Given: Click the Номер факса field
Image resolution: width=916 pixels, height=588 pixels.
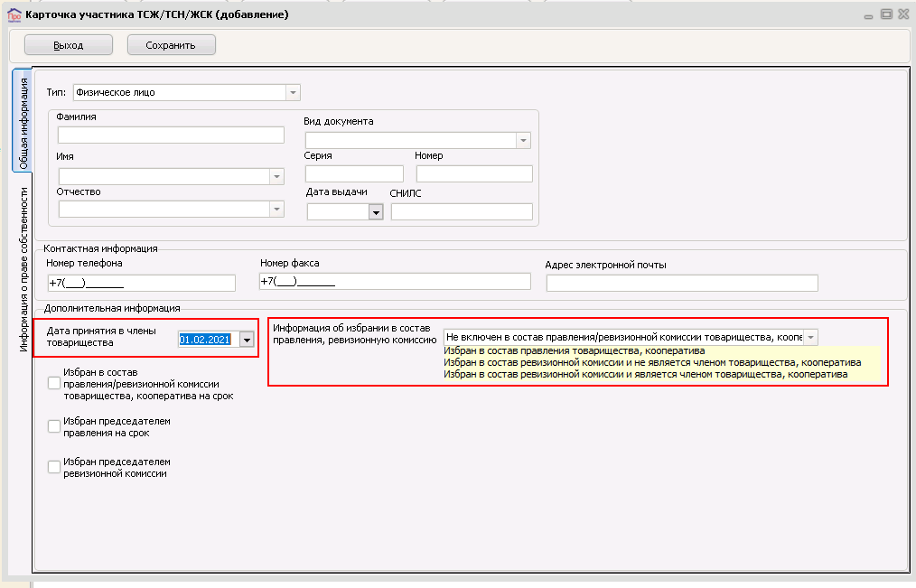Looking at the screenshot, I should (395, 281).
